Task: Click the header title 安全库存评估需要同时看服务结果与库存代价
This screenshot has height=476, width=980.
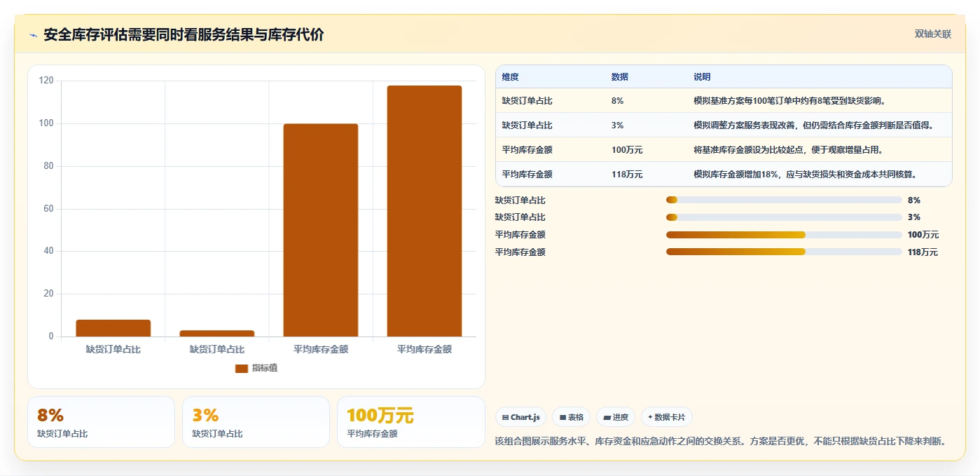Action: pos(184,35)
